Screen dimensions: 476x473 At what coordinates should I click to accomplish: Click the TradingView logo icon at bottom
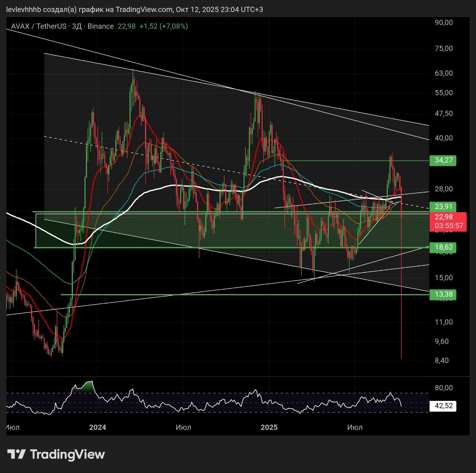point(16,454)
